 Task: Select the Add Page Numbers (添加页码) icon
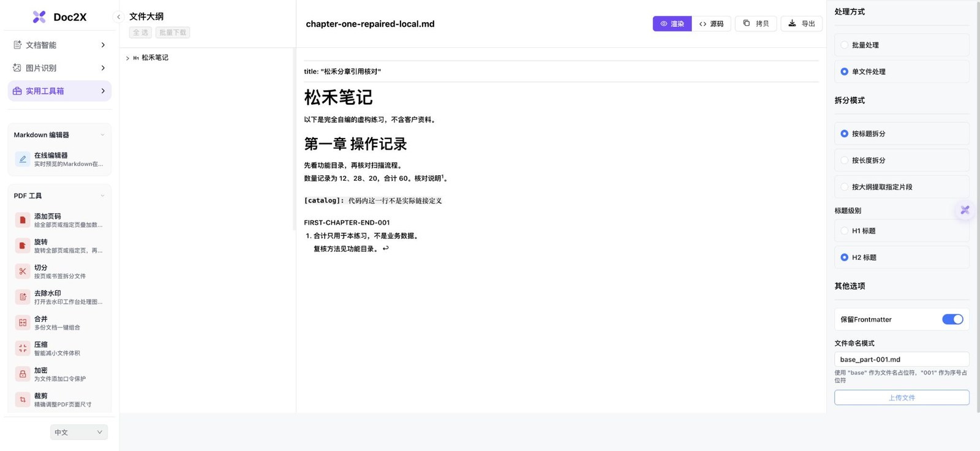coord(23,220)
